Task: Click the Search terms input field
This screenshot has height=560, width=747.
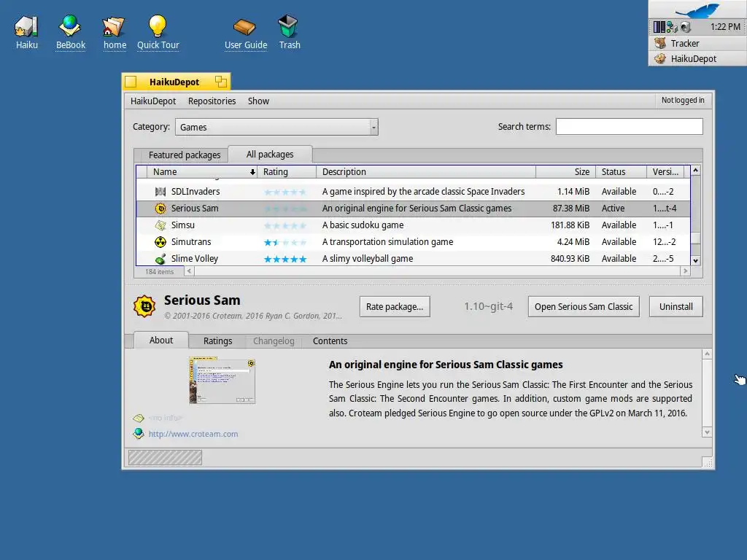Action: (630, 127)
